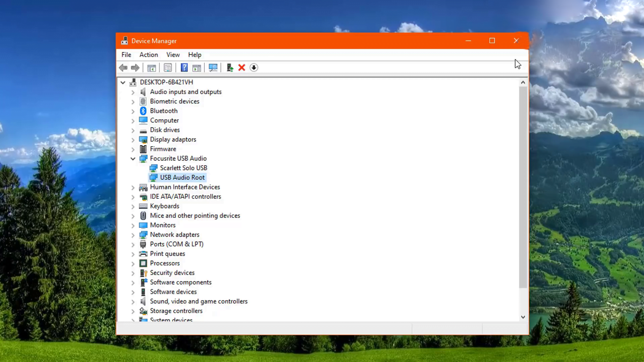Click Update device driver toolbar icon
The image size is (644, 362).
click(230, 68)
